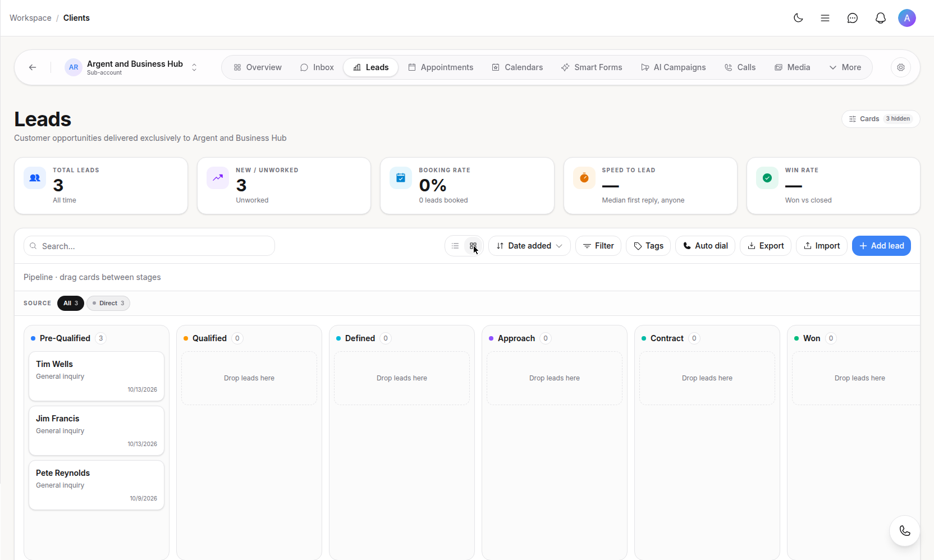The image size is (934, 560).
Task: Click the back arrow icon
Action: coord(33,67)
